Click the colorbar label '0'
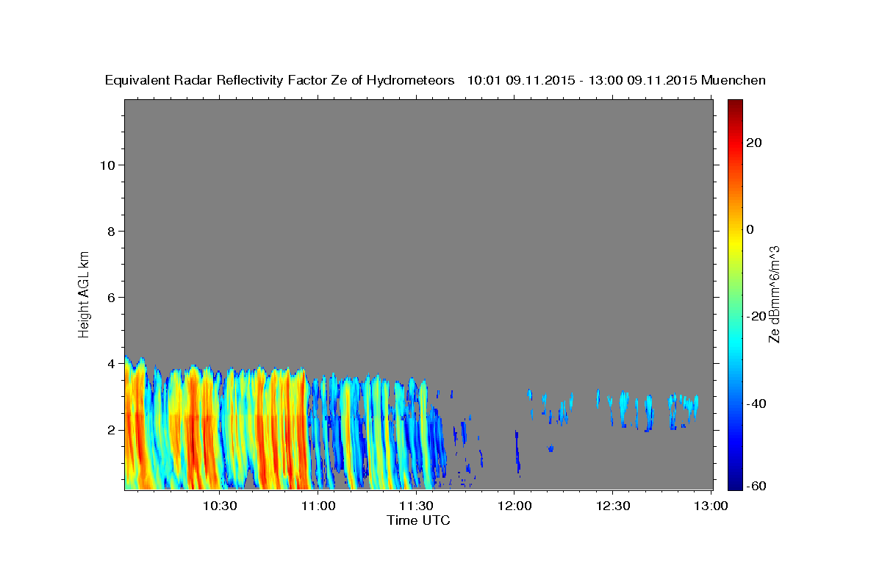Viewport: 882px width, 588px height. click(x=750, y=229)
